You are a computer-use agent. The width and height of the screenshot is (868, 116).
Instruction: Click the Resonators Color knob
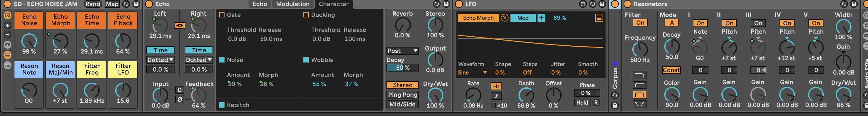[671, 95]
